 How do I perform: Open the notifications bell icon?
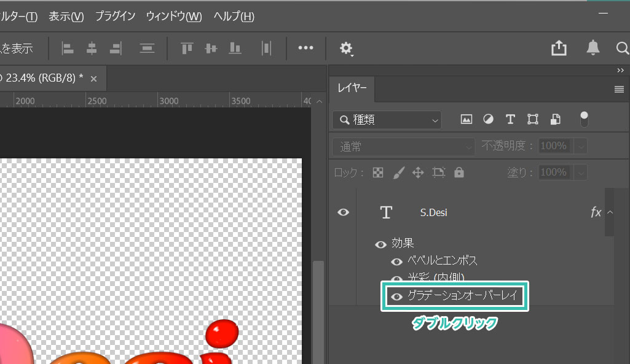click(x=593, y=48)
